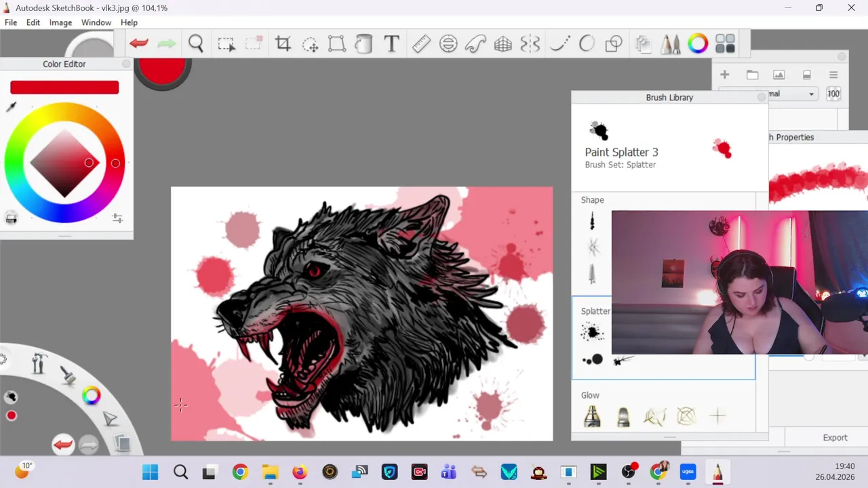This screenshot has height=488, width=868.
Task: Toggle the Color Editor color wheel icon in the toolbar
Action: (698, 45)
